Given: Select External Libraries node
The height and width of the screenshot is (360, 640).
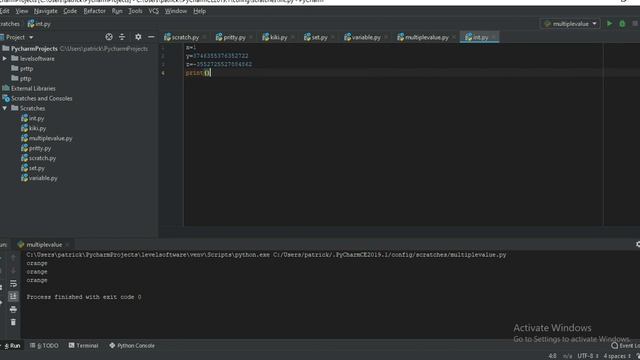Looking at the screenshot, I should [x=33, y=89].
